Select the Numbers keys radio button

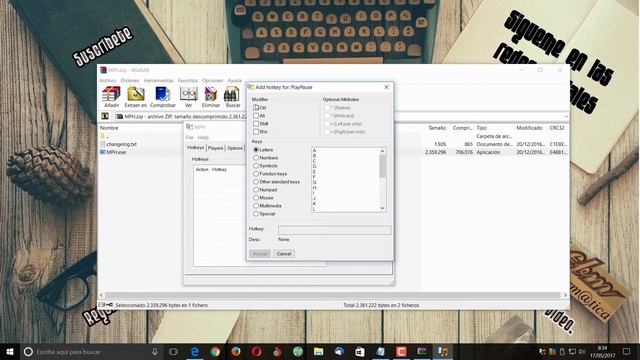256,158
